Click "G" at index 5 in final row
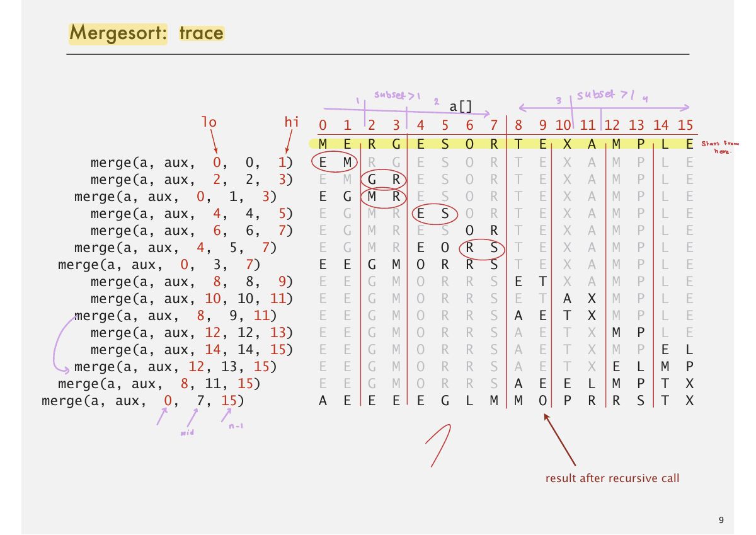This screenshot has width=756, height=535. (445, 401)
